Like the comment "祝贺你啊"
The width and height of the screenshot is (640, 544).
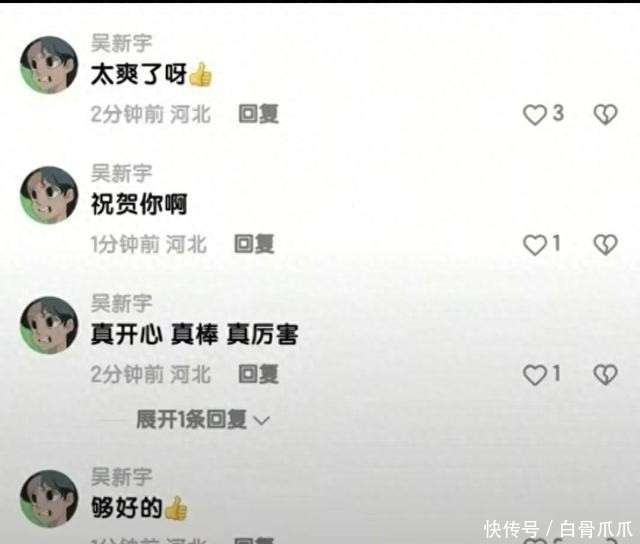click(535, 245)
